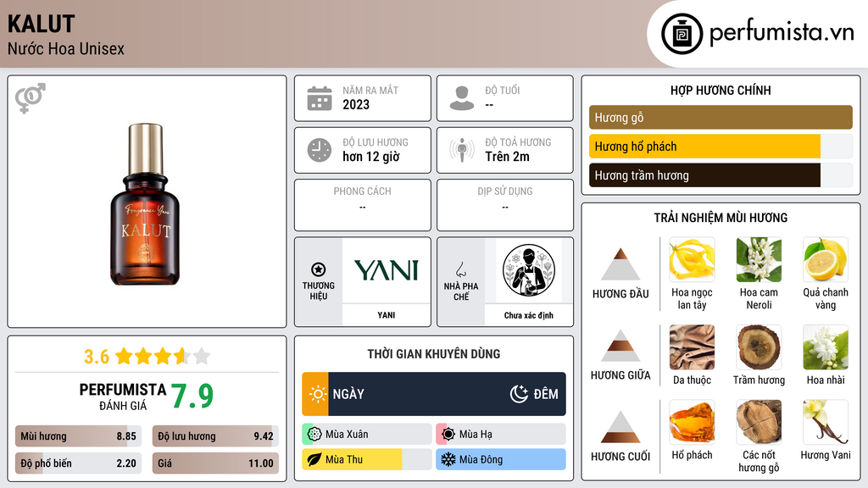Screen dimensions: 868x488
Task: Click the Nước Hoa Unisex subtitle
Action: tap(66, 48)
